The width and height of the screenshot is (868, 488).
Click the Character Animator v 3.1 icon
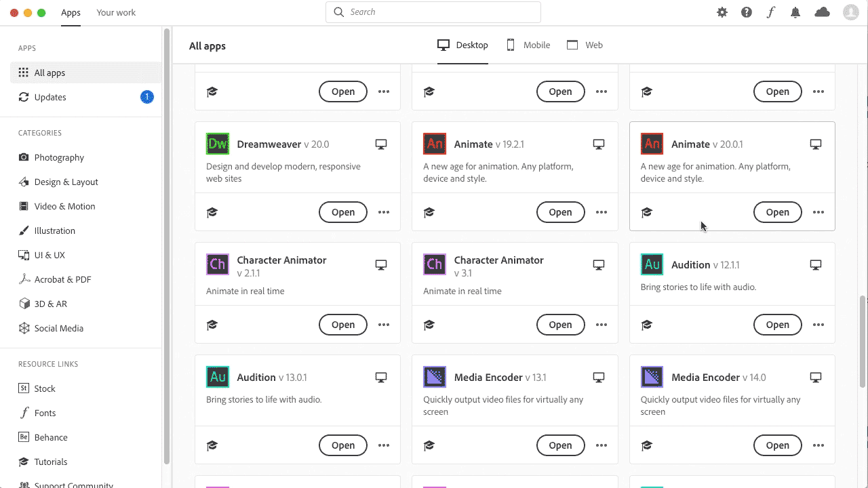coord(435,264)
